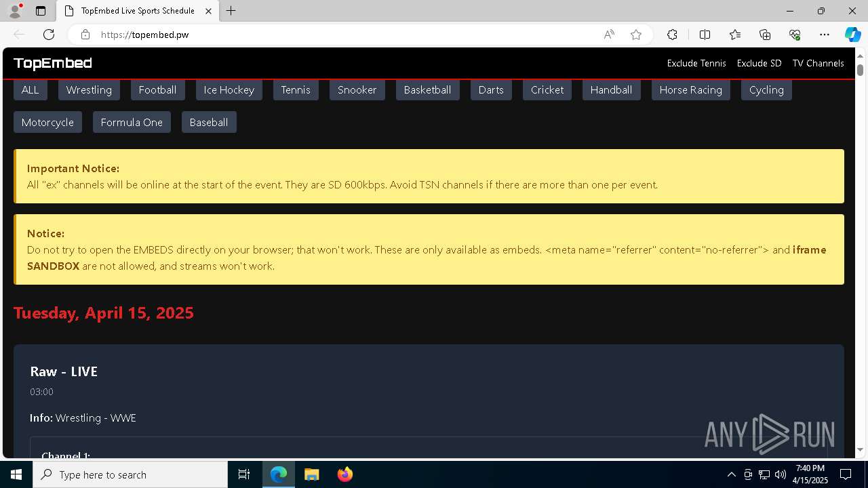Click the scrollbar down arrow
The height and width of the screenshot is (488, 868).
860,449
